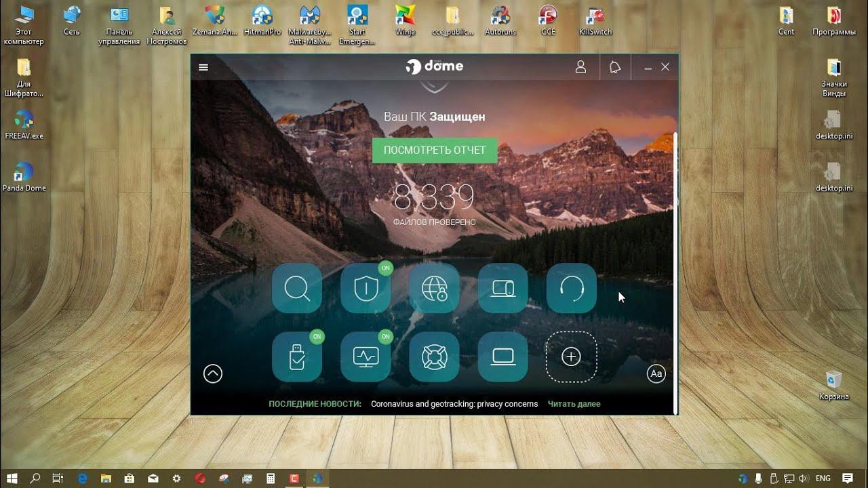Click the microphone tray icon
This screenshot has height=488, width=868.
pyautogui.click(x=758, y=479)
